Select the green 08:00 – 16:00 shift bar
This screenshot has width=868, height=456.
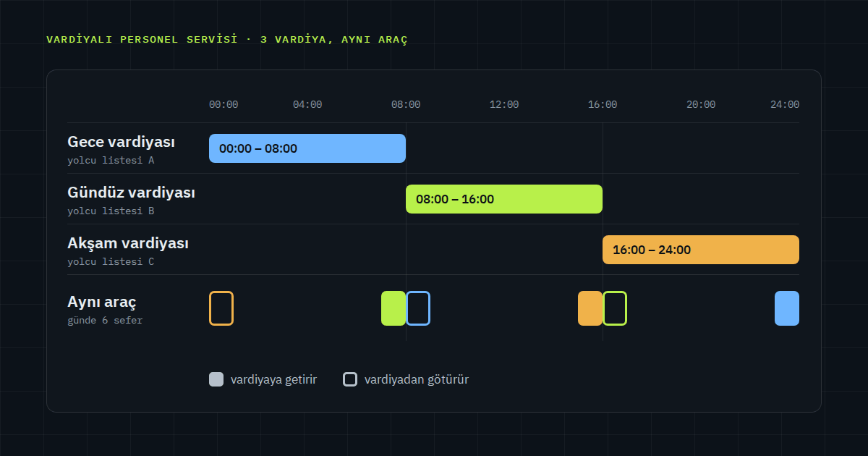[504, 199]
